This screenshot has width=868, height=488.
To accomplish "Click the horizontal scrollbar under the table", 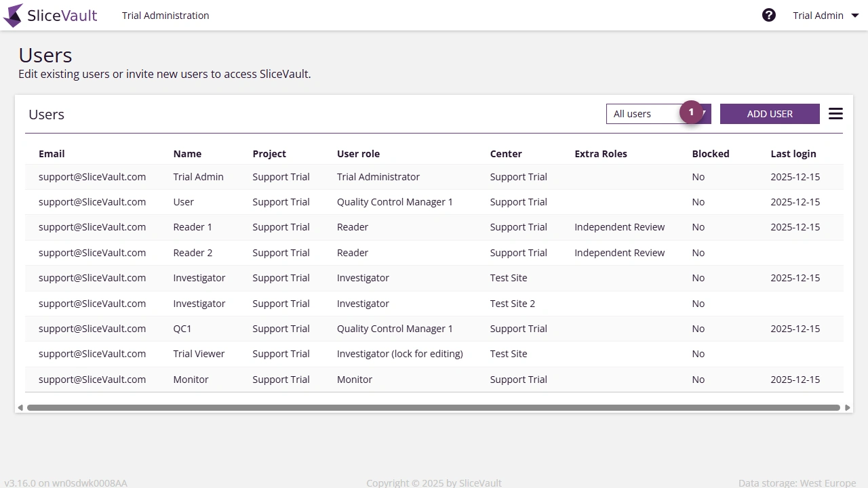I will [434, 407].
